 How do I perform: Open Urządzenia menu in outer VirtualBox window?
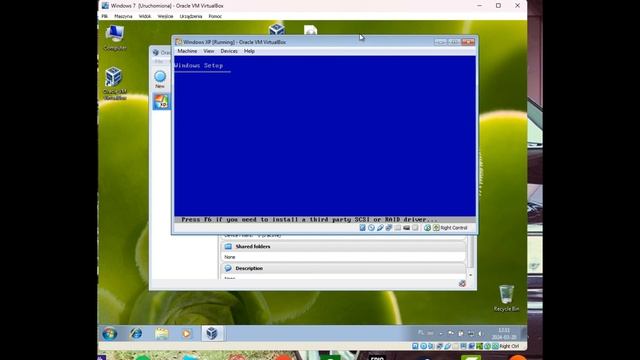tap(191, 16)
